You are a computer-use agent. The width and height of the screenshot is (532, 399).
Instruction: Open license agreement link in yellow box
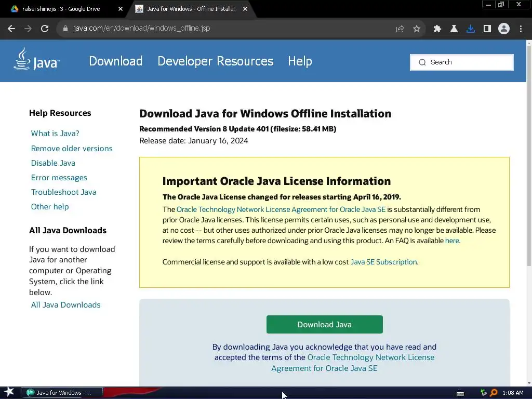point(281,209)
